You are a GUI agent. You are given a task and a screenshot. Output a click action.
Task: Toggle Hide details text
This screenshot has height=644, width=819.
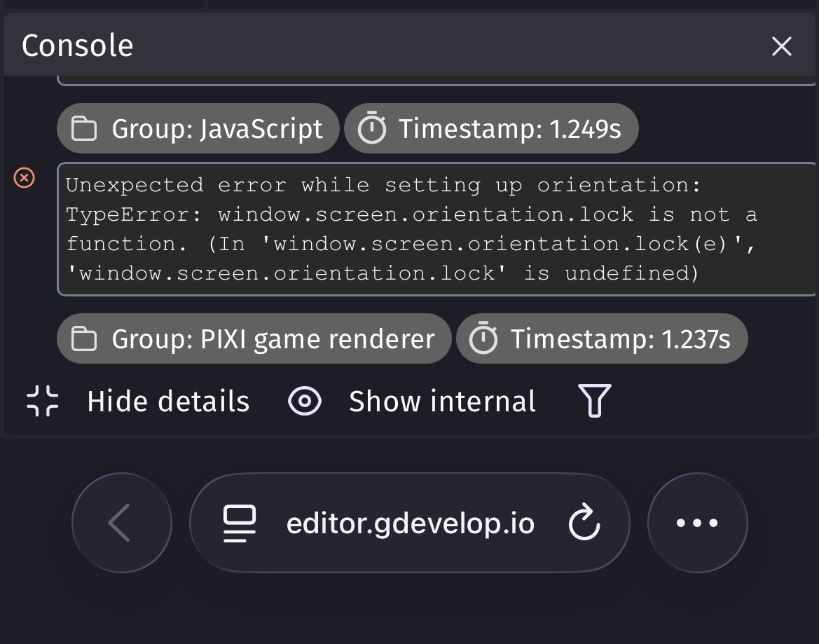[168, 401]
